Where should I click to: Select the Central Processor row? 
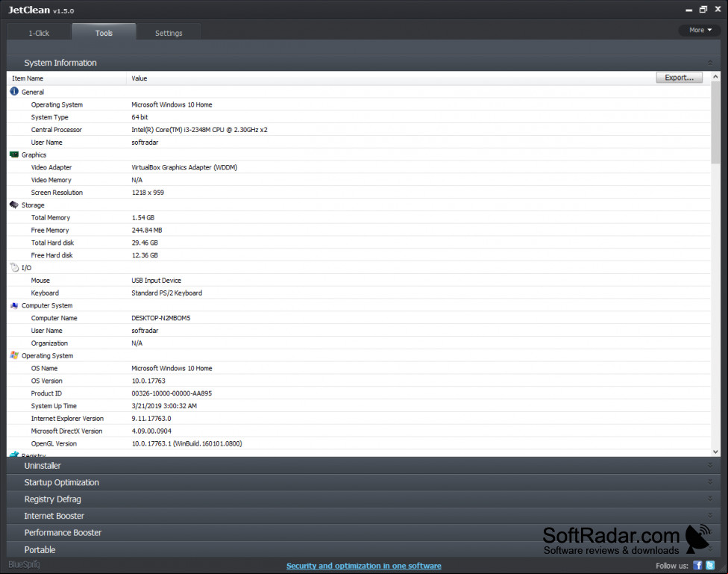click(x=359, y=130)
